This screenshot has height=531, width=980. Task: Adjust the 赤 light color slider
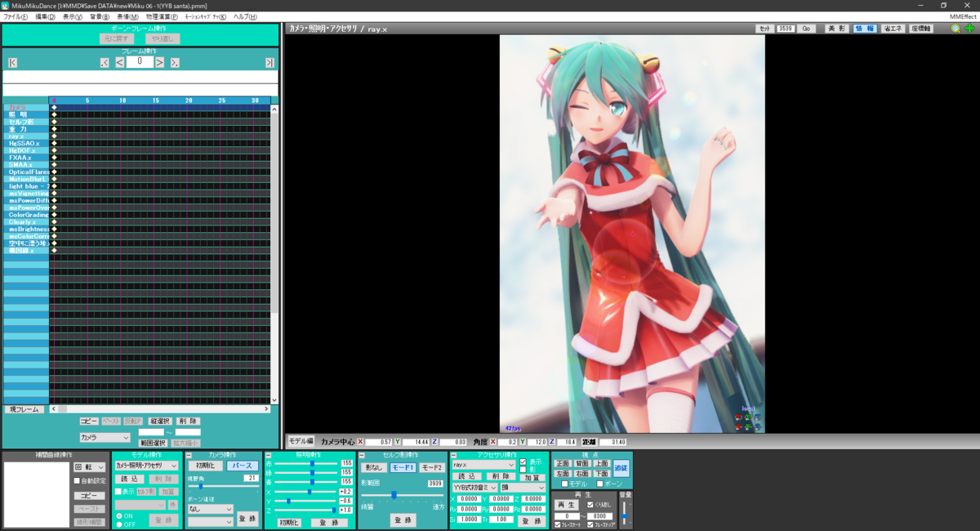[x=306, y=463]
